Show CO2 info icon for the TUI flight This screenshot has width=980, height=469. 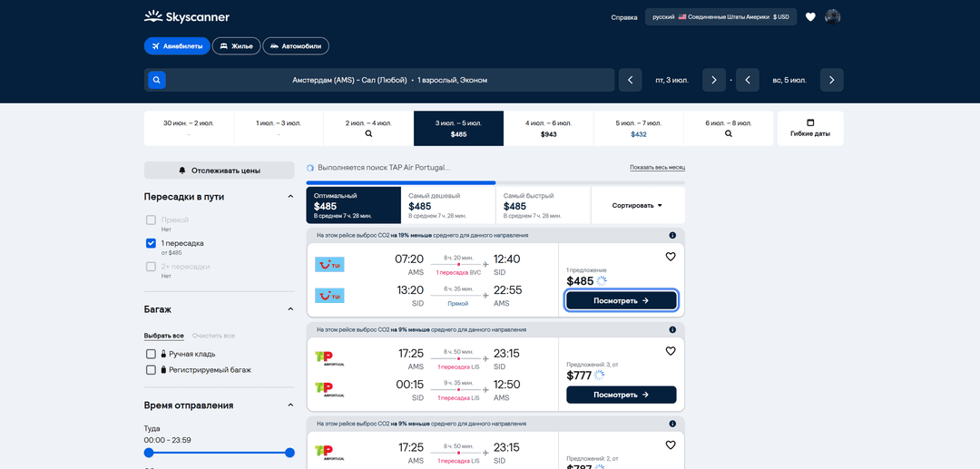pyautogui.click(x=672, y=236)
